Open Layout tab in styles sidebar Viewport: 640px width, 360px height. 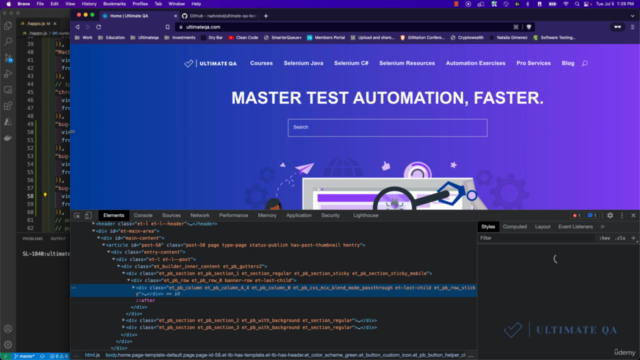[x=542, y=227]
